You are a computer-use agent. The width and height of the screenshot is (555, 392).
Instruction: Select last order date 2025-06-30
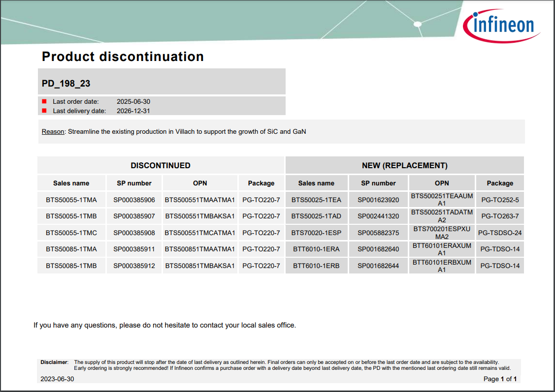133,101
